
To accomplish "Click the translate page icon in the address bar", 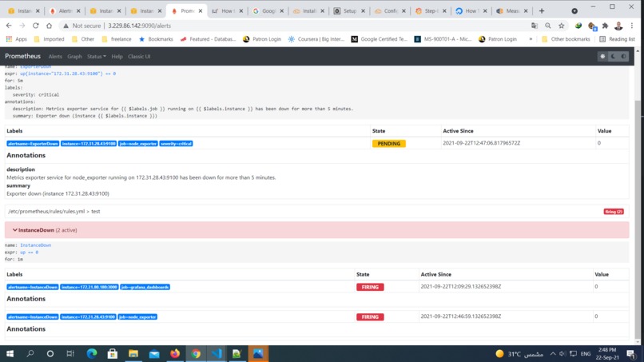I will coord(535,26).
